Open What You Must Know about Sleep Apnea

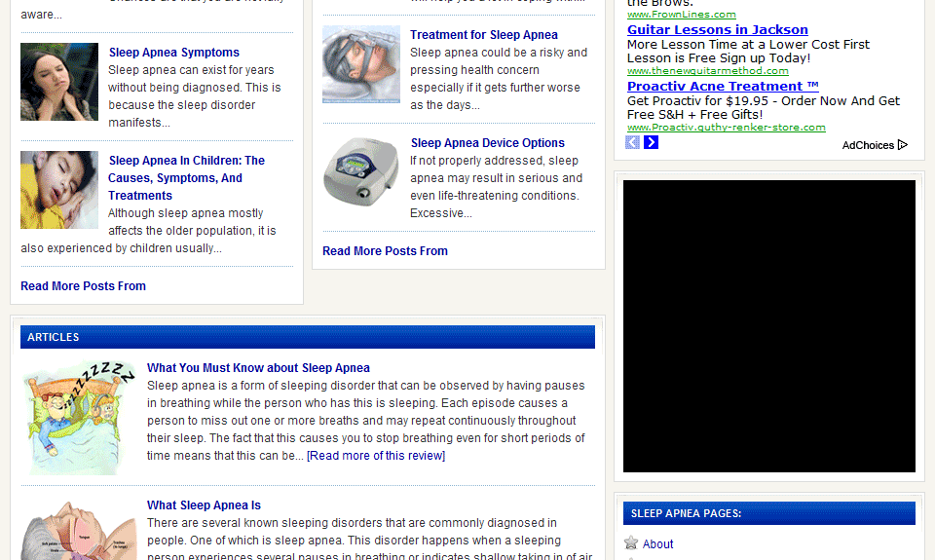click(x=258, y=368)
